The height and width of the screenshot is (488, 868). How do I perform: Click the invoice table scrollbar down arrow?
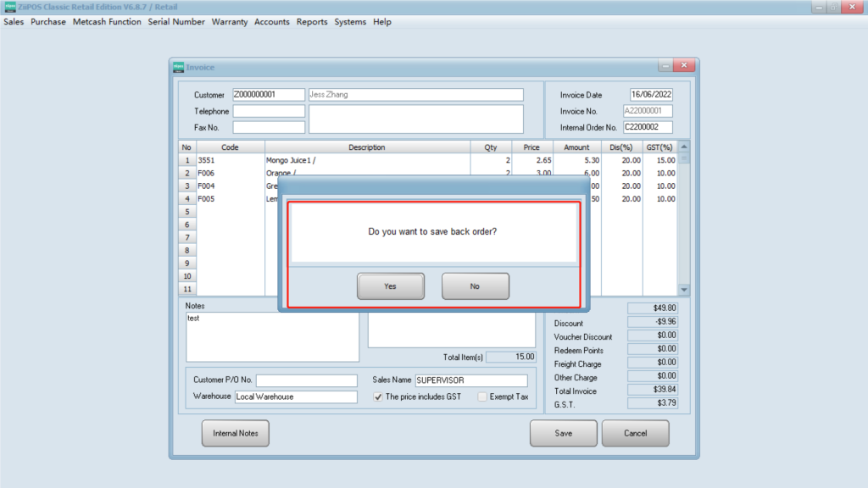pyautogui.click(x=684, y=290)
